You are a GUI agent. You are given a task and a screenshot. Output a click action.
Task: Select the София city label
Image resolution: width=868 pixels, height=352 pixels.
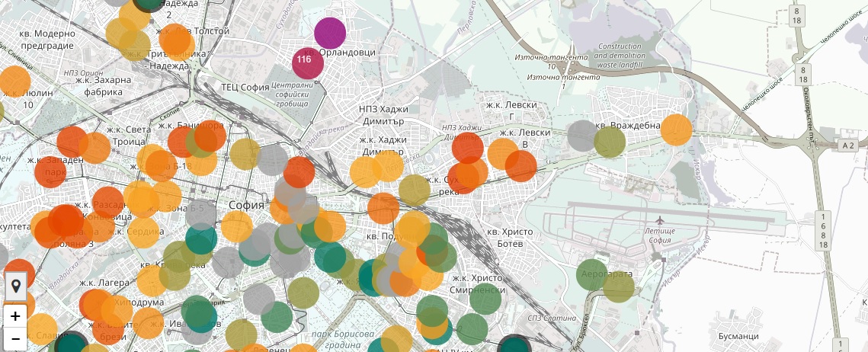(x=246, y=206)
